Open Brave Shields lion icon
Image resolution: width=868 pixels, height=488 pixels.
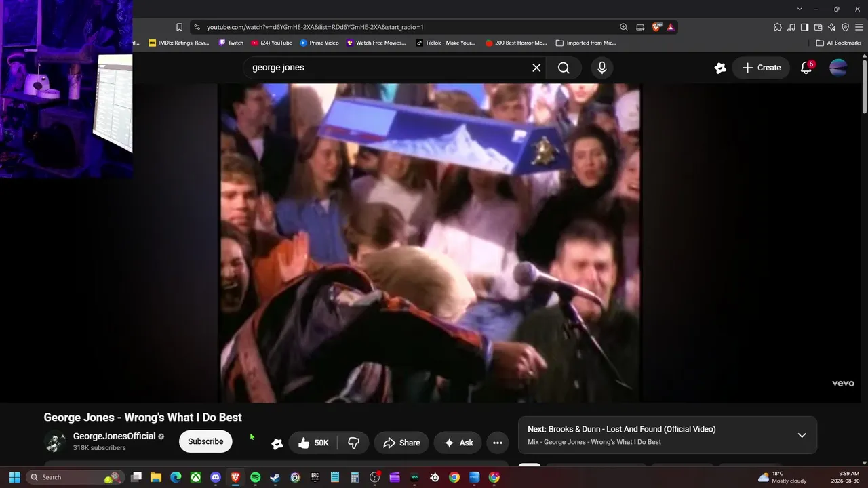tap(656, 27)
